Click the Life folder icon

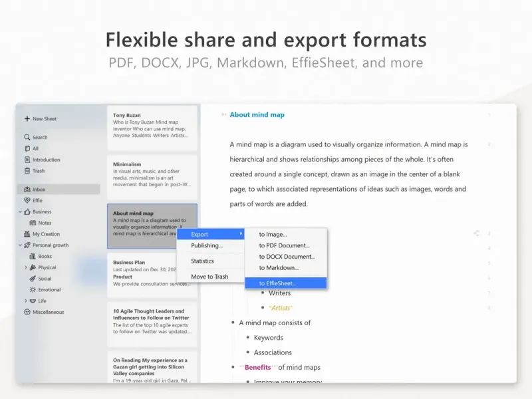click(x=33, y=301)
